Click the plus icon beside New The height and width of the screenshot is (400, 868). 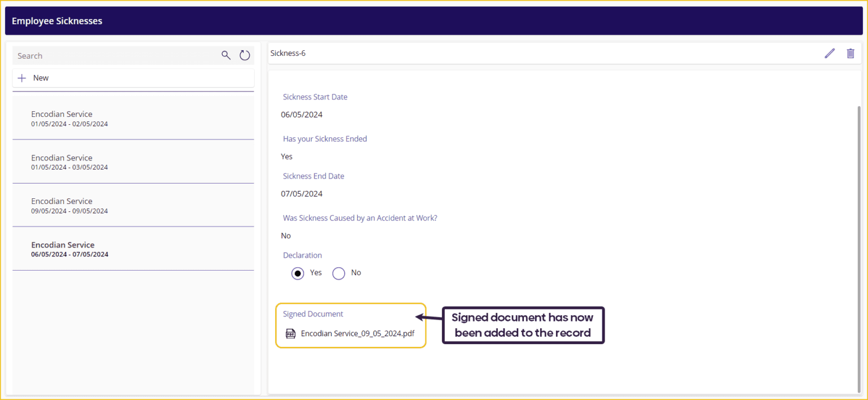point(21,77)
